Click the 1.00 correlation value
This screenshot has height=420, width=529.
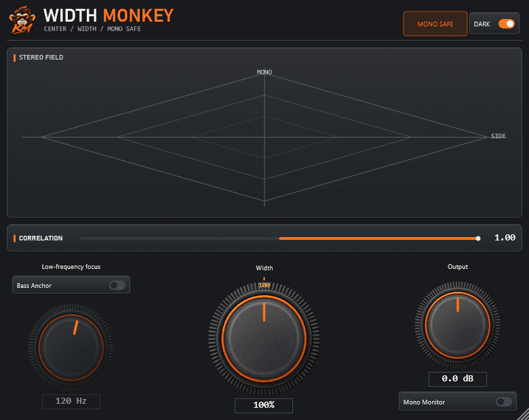click(505, 238)
